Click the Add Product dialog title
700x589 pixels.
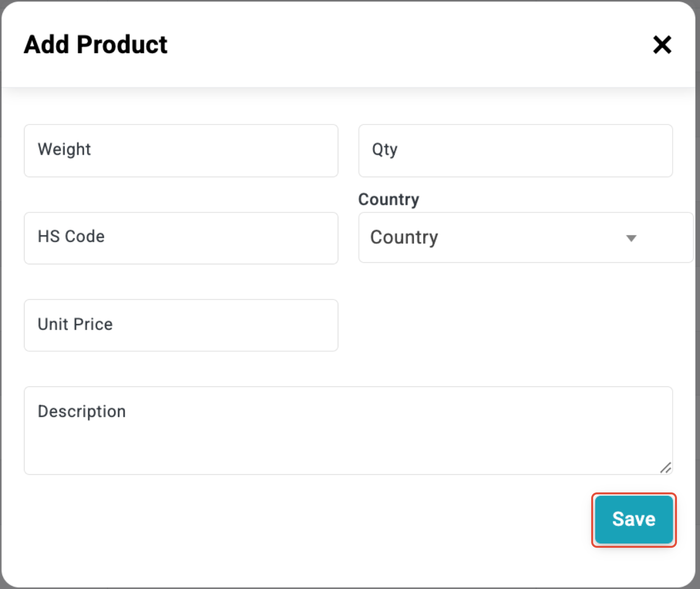(x=96, y=45)
